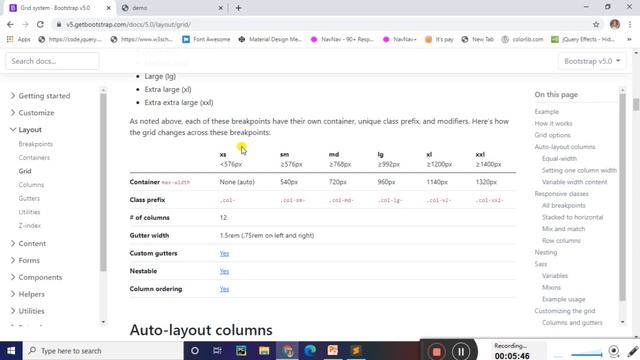Viewport: 640px width, 360px height.
Task: Open the Material Design bookmark
Action: click(270, 39)
